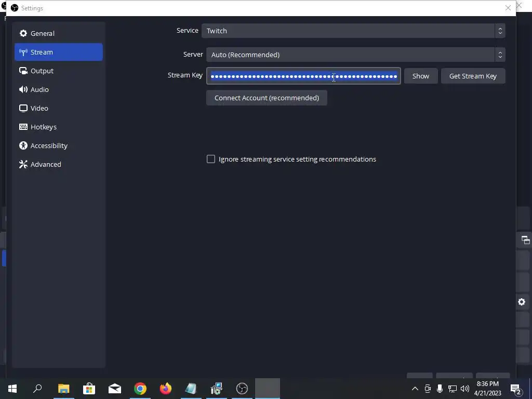Launch Google Chrome from the taskbar

[x=140, y=389]
